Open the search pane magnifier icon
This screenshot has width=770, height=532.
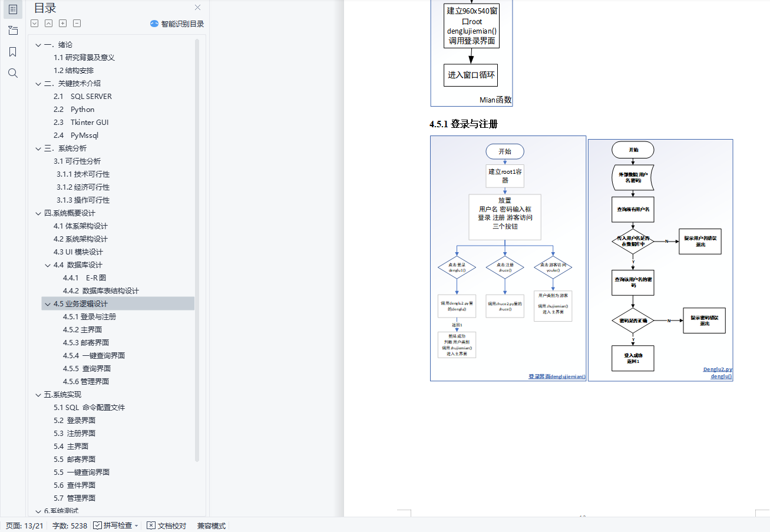[13, 73]
